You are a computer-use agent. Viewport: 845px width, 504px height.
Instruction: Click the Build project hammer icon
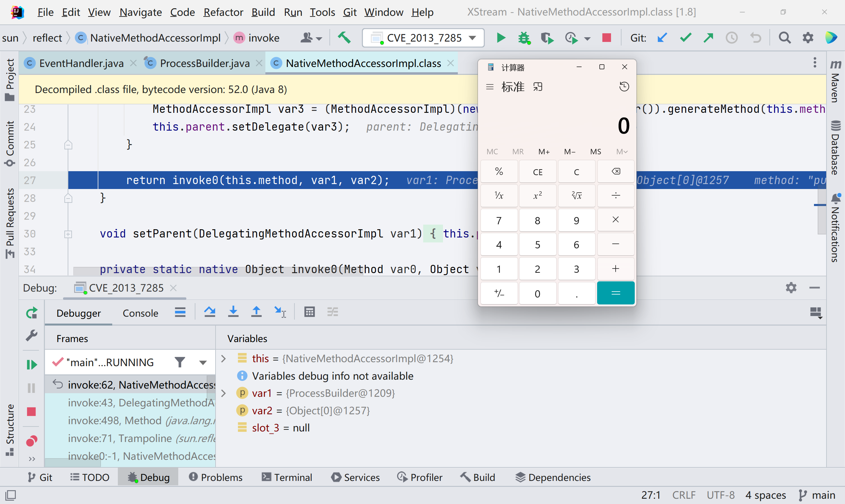pos(344,38)
